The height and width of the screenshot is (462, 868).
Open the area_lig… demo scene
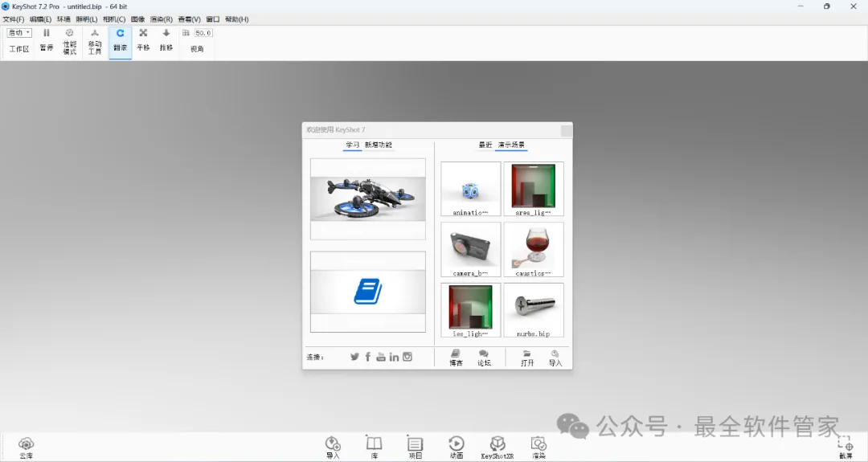tap(534, 189)
